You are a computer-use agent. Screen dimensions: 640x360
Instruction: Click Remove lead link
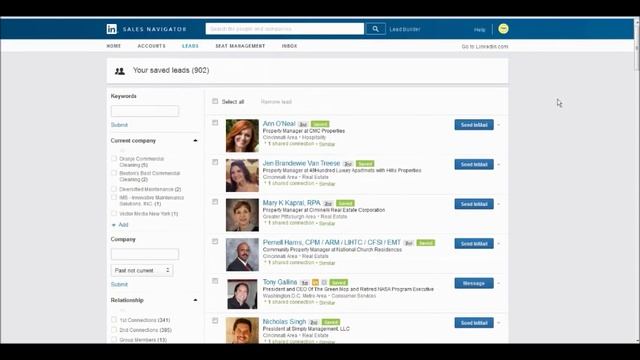276,102
